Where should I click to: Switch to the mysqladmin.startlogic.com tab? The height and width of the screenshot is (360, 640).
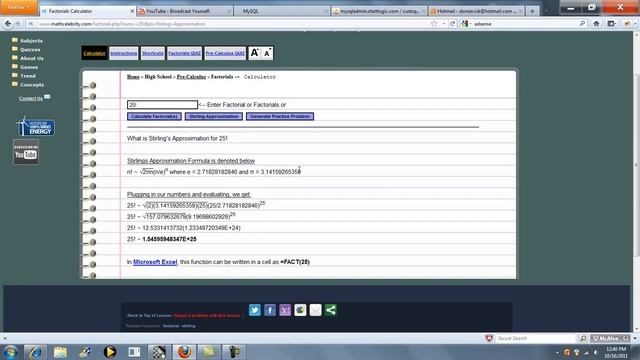tap(378, 11)
